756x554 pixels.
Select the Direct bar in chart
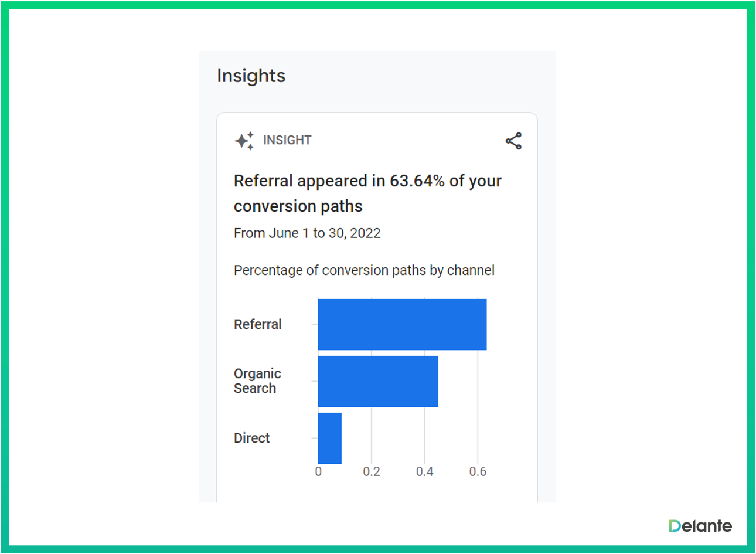(x=329, y=438)
